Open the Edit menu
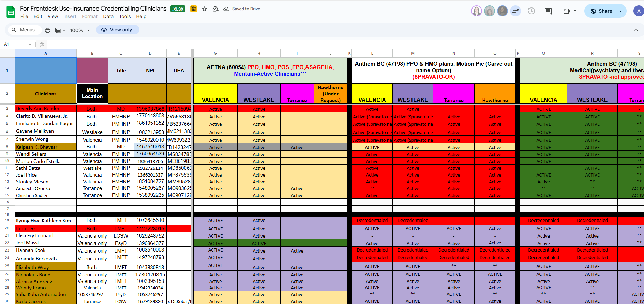Image resolution: width=644 pixels, height=304 pixels. pos(38,16)
